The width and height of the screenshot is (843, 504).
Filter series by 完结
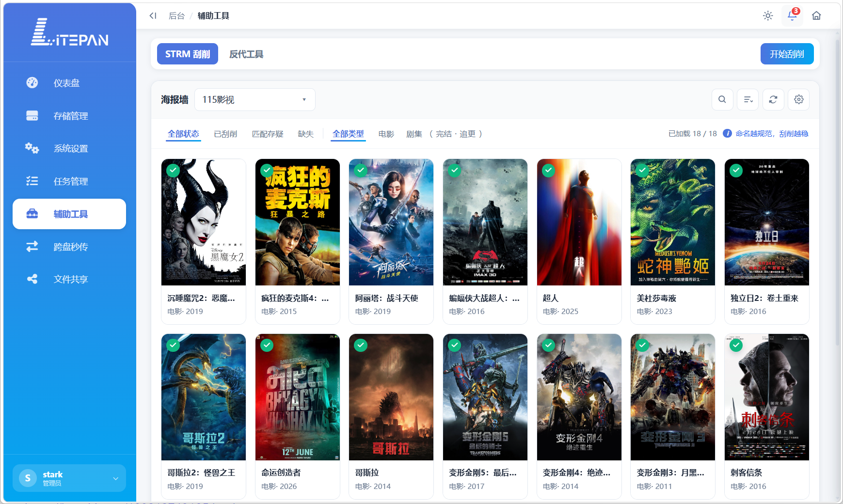coord(444,134)
